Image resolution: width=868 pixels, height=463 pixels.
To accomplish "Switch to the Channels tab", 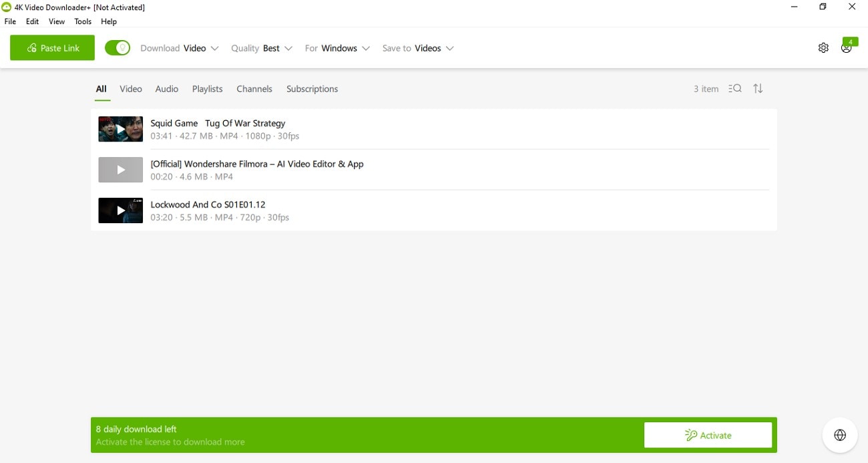I will coord(254,89).
